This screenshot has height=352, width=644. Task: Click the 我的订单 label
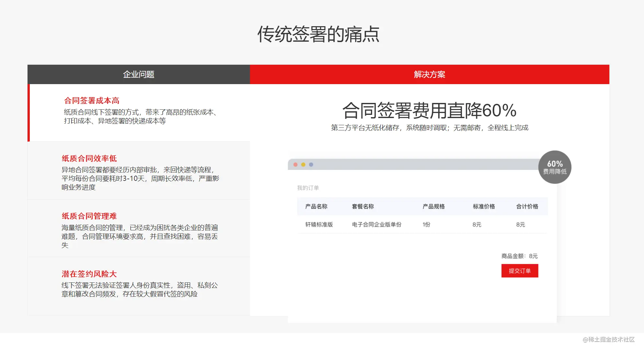pyautogui.click(x=308, y=188)
